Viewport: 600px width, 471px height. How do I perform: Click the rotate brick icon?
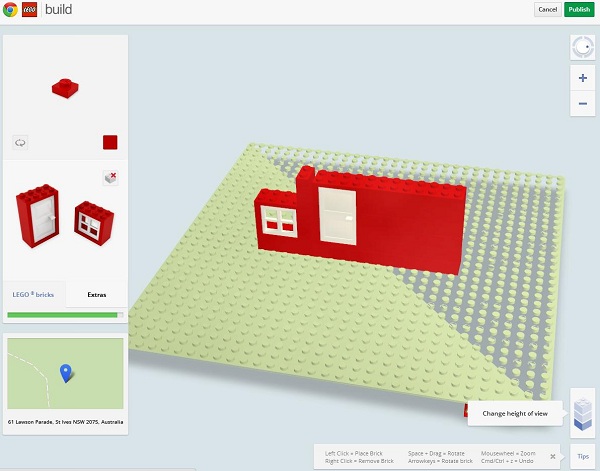(20, 143)
